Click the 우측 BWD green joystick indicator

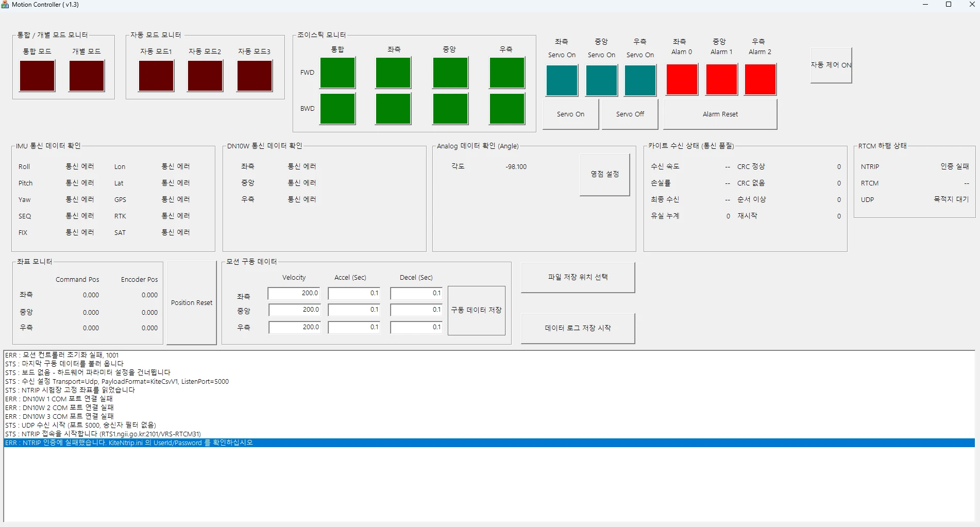click(507, 109)
